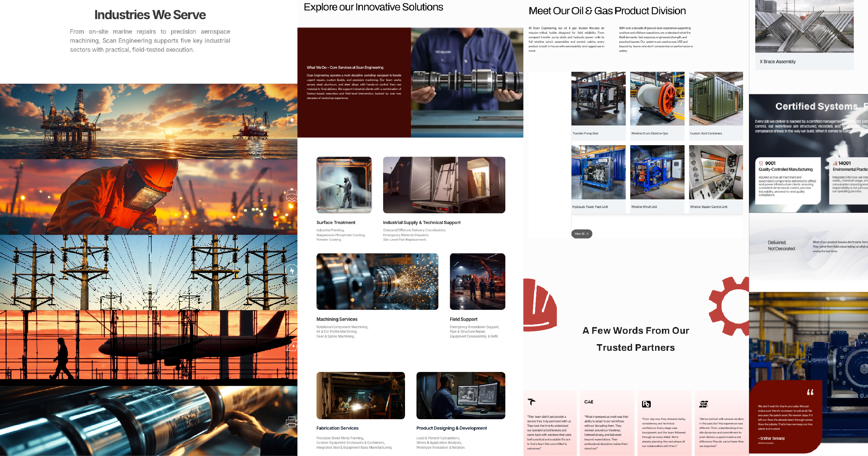Select the Transfer Pump Skid product thumbnail

(x=598, y=99)
